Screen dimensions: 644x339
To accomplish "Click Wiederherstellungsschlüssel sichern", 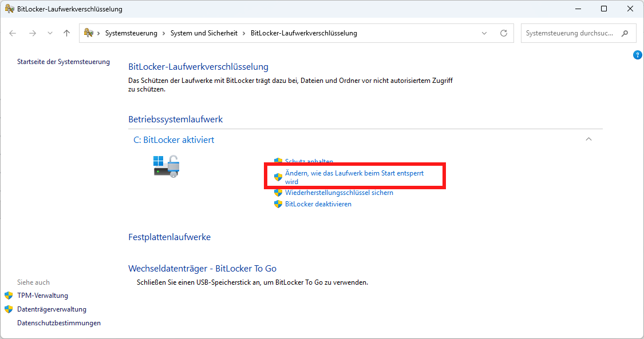I will 339,193.
